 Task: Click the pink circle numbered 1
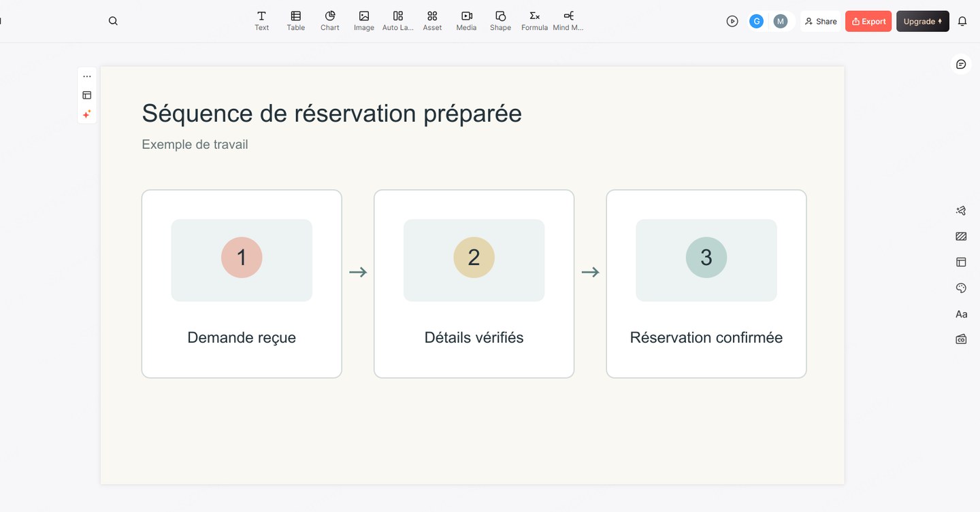coord(242,258)
